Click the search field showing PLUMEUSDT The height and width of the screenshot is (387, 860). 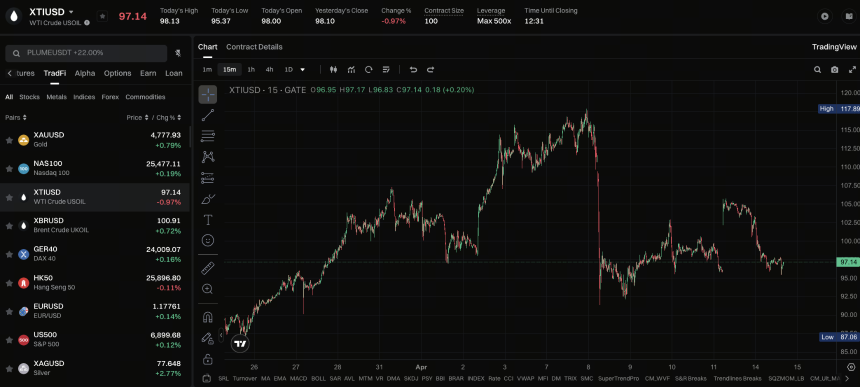86,53
